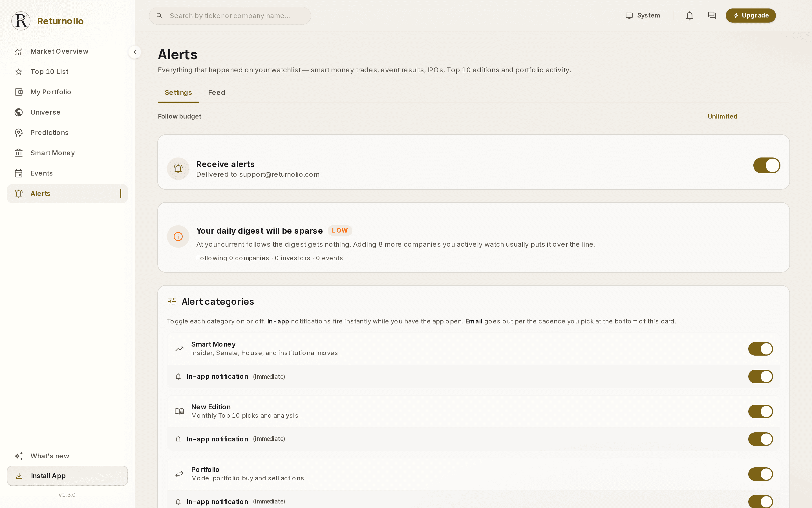Image resolution: width=812 pixels, height=508 pixels.
Task: Open the chat messages icon in header
Action: click(712, 16)
